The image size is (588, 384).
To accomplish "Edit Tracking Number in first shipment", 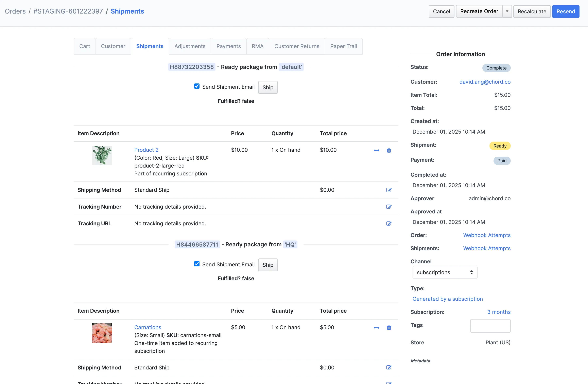I will (389, 207).
